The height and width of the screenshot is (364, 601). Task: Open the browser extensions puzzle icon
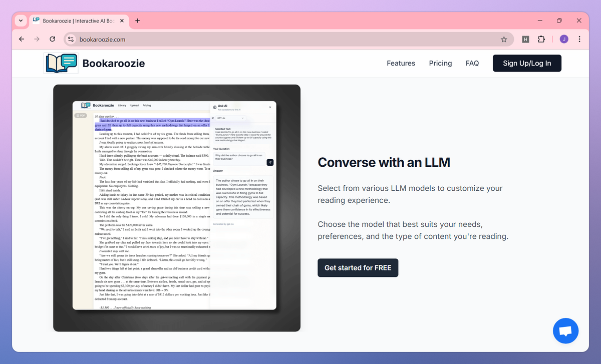click(x=541, y=39)
